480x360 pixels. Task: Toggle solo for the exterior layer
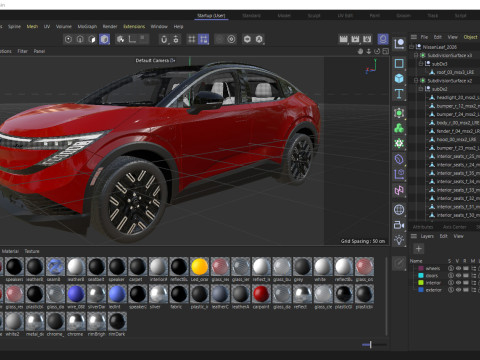451,290
